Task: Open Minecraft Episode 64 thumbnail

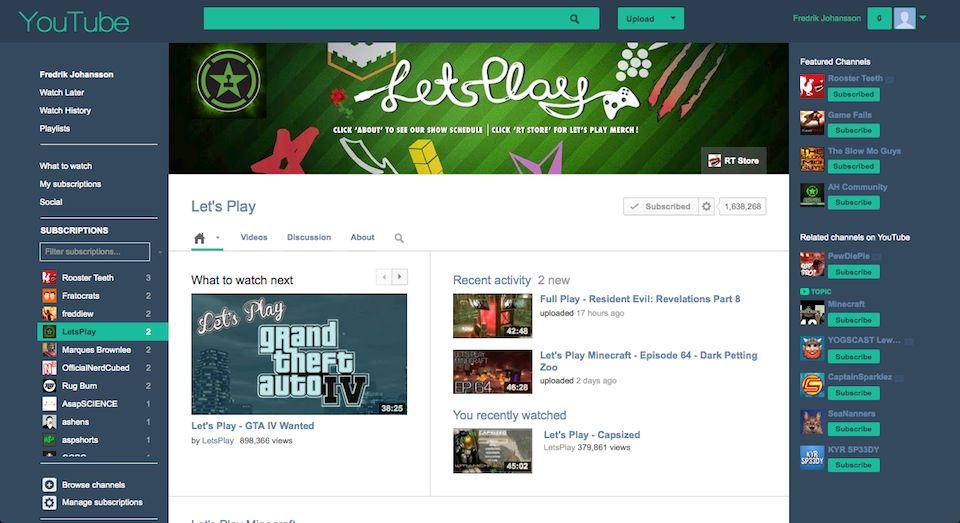Action: 493,372
